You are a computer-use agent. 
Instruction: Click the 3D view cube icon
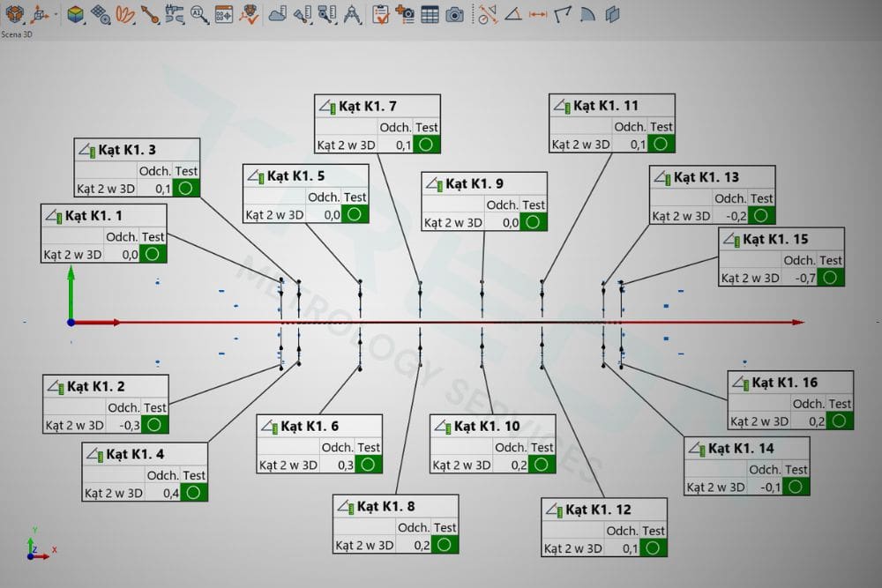(15, 14)
